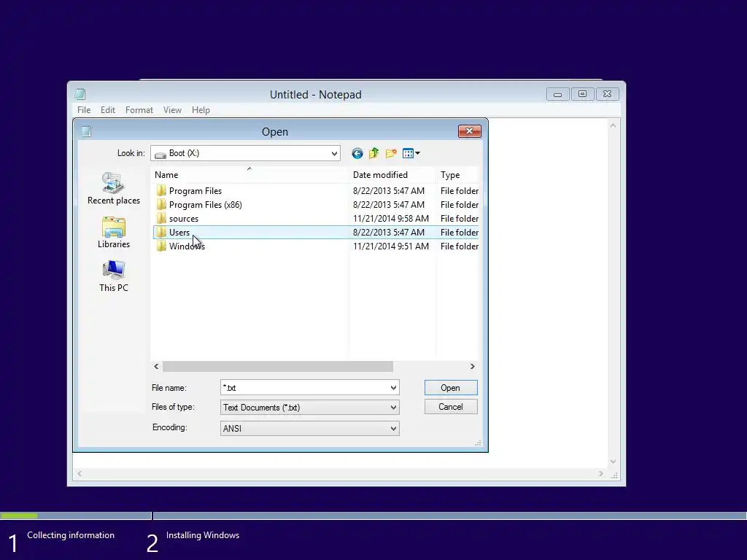Click the File name input field
Screen dimensions: 747x560
click(x=304, y=388)
